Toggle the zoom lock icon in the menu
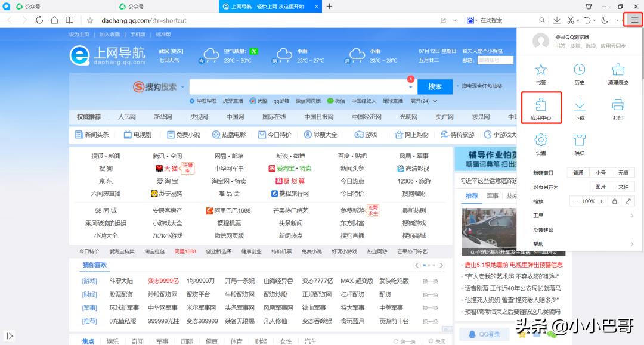Image resolution: width=644 pixels, height=345 pixels. pyautogui.click(x=615, y=201)
